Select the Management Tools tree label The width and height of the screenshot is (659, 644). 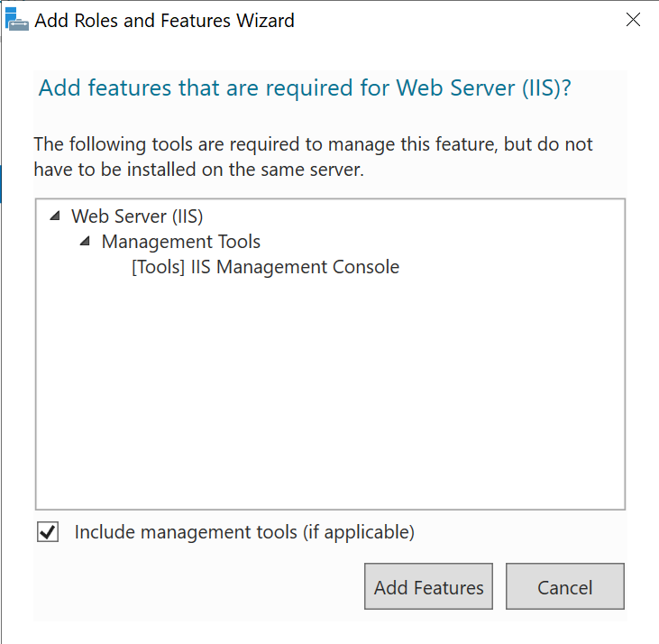coord(180,242)
